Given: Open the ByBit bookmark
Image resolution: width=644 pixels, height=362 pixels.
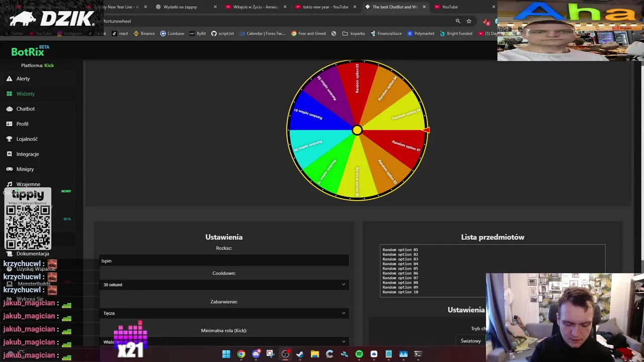Looking at the screenshot, I should pos(198,34).
